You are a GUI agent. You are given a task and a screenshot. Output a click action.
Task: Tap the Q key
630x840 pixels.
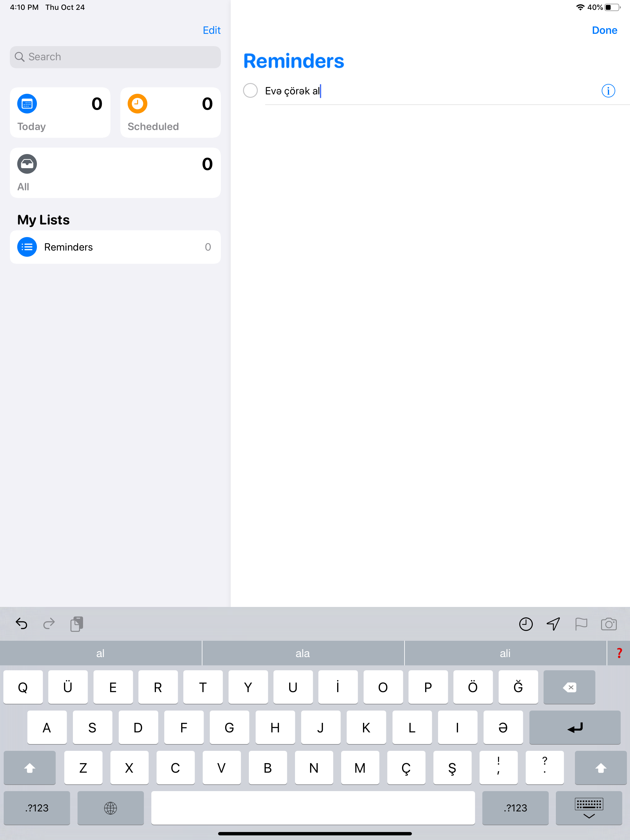(x=23, y=687)
